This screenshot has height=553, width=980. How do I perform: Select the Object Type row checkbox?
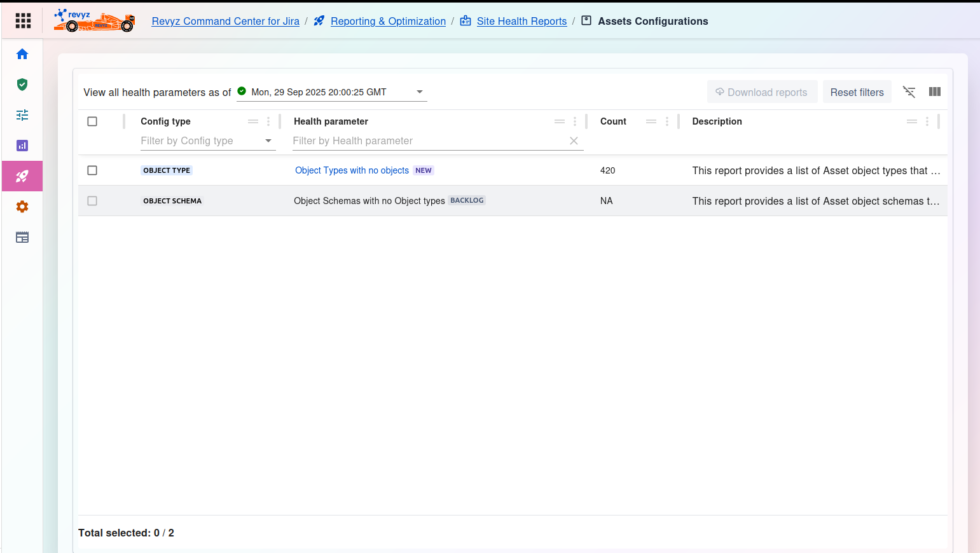tap(92, 170)
